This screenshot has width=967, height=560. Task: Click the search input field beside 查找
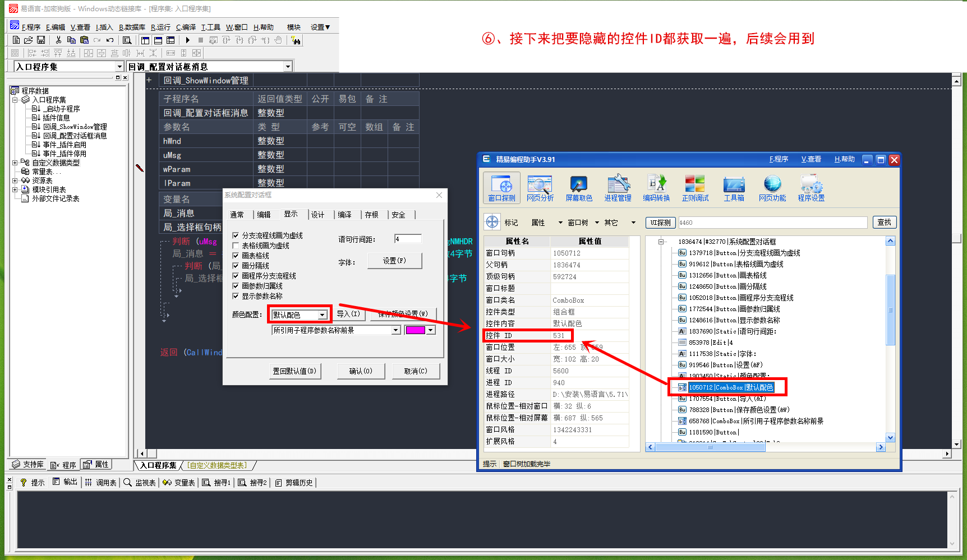(x=772, y=223)
